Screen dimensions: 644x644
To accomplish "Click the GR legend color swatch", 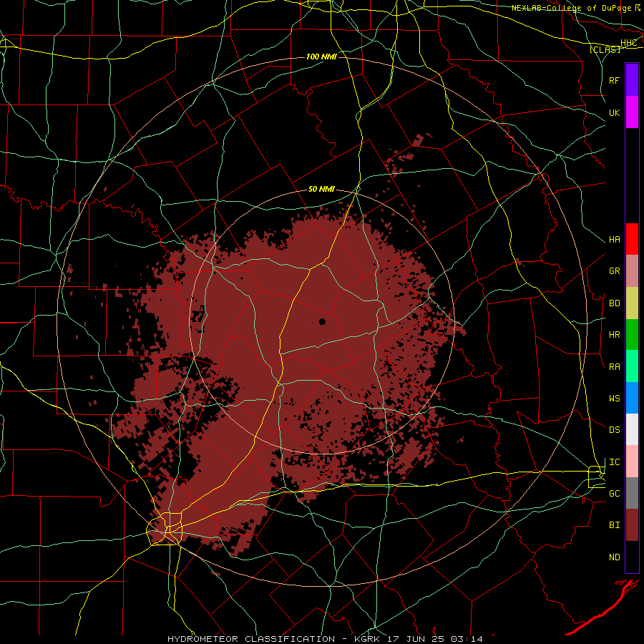I will tap(632, 271).
